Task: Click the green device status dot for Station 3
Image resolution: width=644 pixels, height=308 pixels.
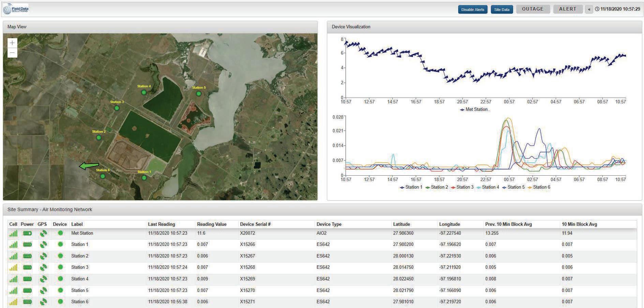Action: [x=60, y=267]
